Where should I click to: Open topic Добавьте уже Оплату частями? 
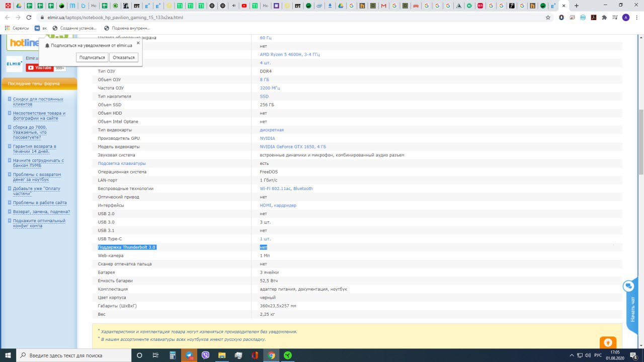point(36,191)
